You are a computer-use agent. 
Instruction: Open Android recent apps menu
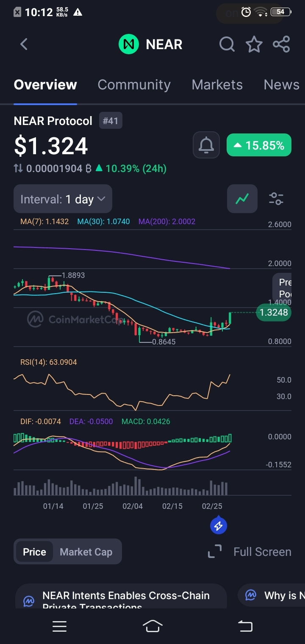(59, 626)
